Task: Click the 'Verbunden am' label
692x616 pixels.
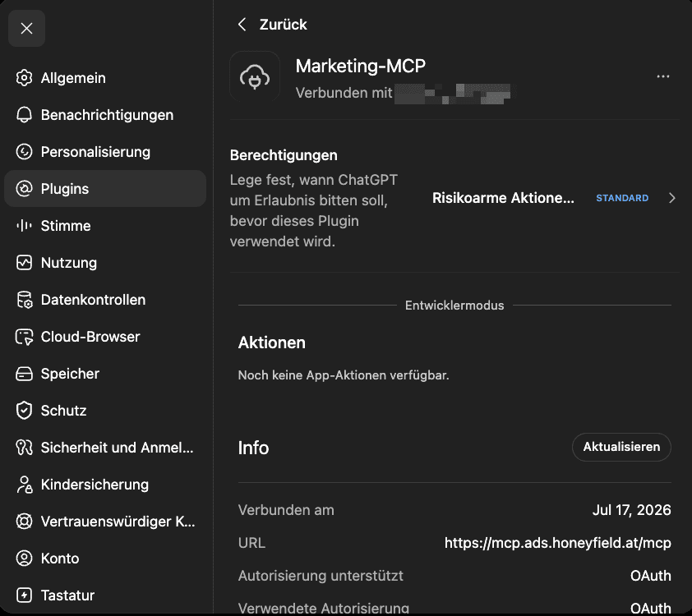Action: click(x=286, y=510)
